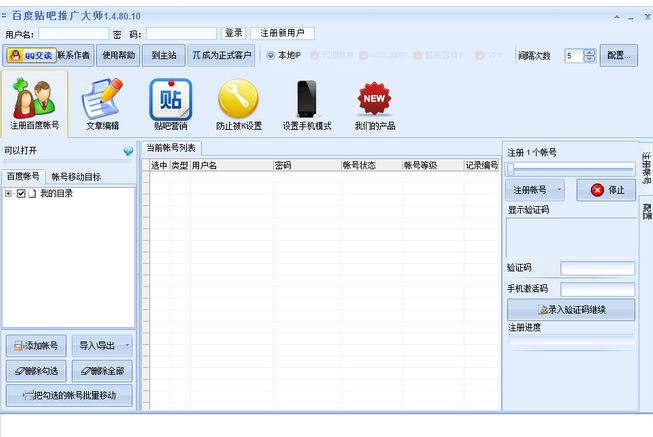Open the second vertical side tab on the right edge
Viewport: 653px width, 437px height.
(646, 212)
